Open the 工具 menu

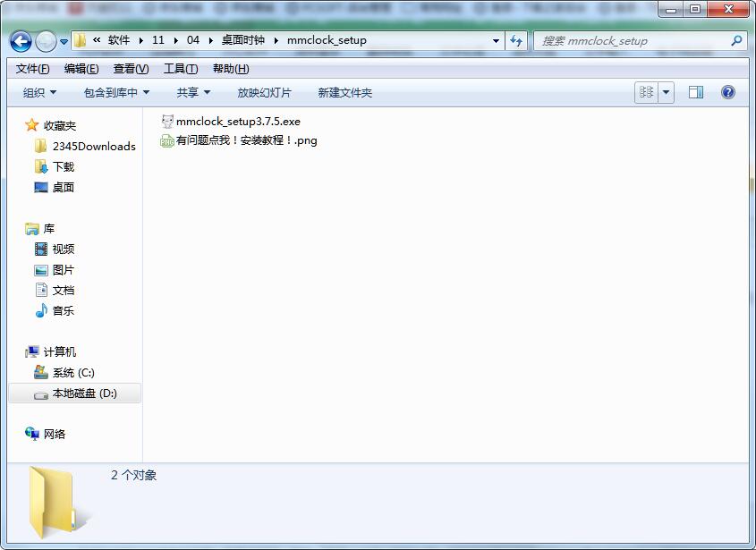pos(180,69)
